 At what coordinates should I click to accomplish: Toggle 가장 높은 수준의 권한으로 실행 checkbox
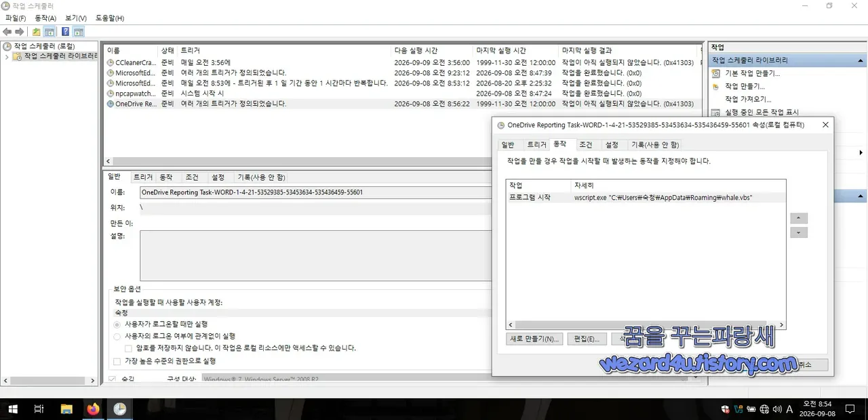point(117,362)
